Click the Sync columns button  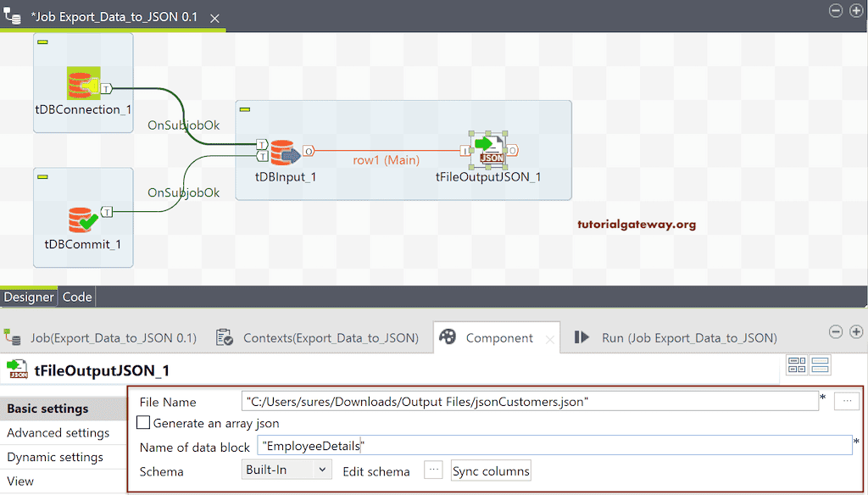point(490,471)
